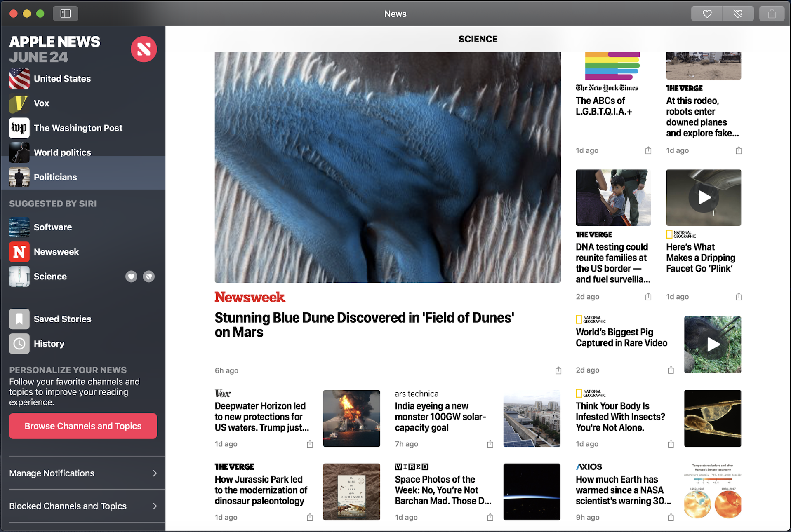Click the burning oil rig thumbnail
791x532 pixels.
351,418
